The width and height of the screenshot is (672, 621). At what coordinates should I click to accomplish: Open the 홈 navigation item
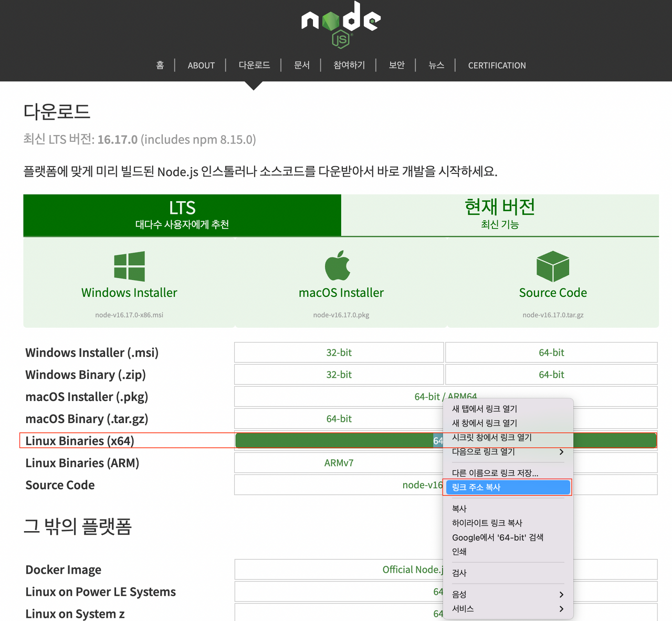point(160,65)
